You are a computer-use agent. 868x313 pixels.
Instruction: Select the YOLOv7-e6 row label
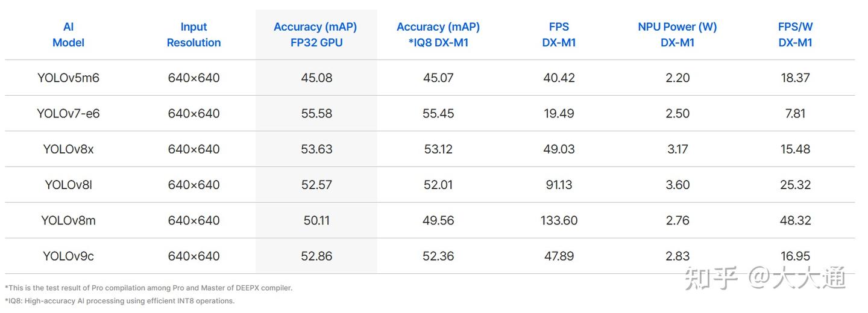click(68, 113)
